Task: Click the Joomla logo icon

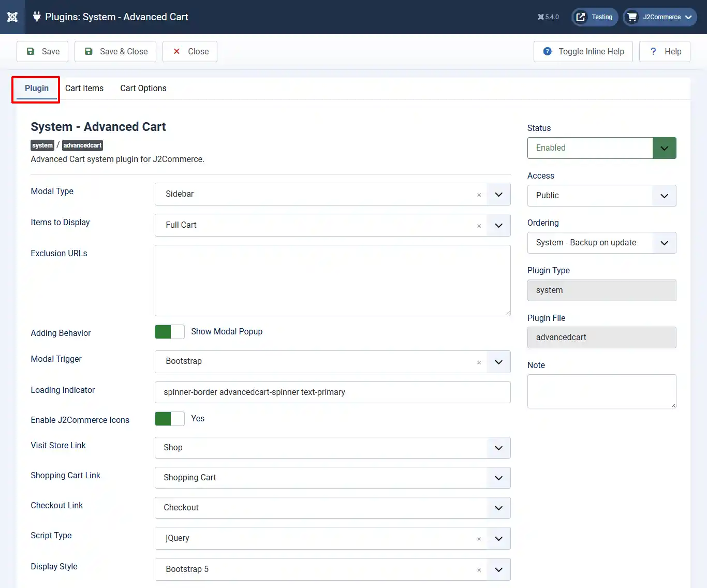Action: click(x=12, y=17)
